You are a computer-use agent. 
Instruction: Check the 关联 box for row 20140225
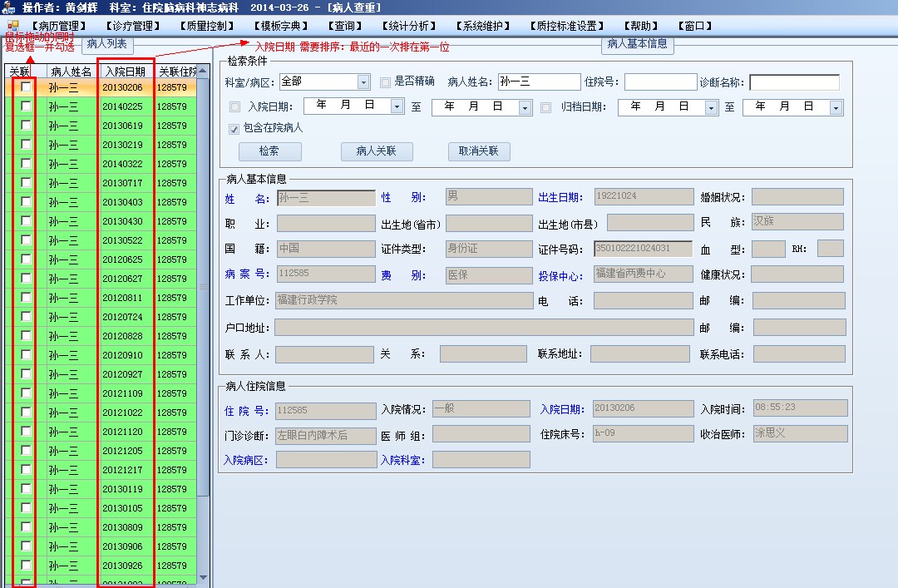click(x=26, y=106)
